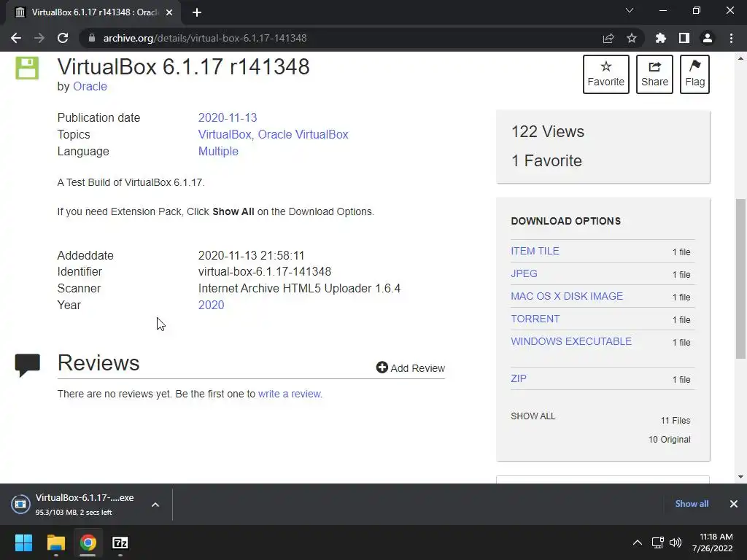Image resolution: width=747 pixels, height=560 pixels.
Task: Open the Oracle VirtualBox topic link
Action: [303, 134]
